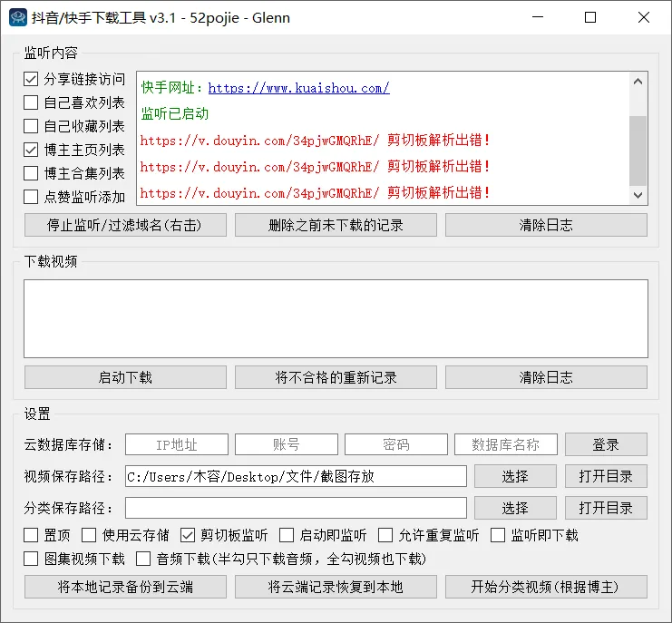Click the 监听已启动 log line
672x623 pixels.
point(175,114)
